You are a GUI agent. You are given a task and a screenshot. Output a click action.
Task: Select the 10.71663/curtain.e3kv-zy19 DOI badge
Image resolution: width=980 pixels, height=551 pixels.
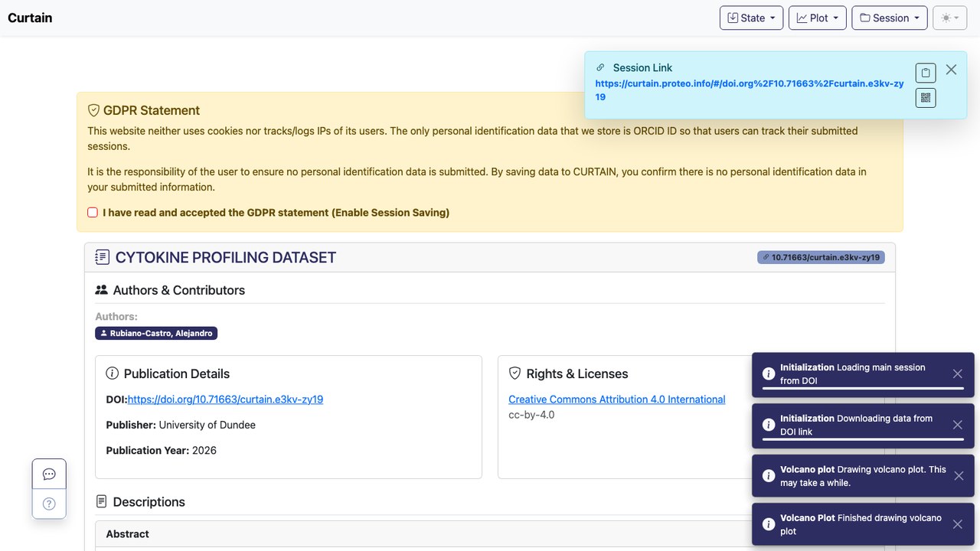tap(821, 257)
